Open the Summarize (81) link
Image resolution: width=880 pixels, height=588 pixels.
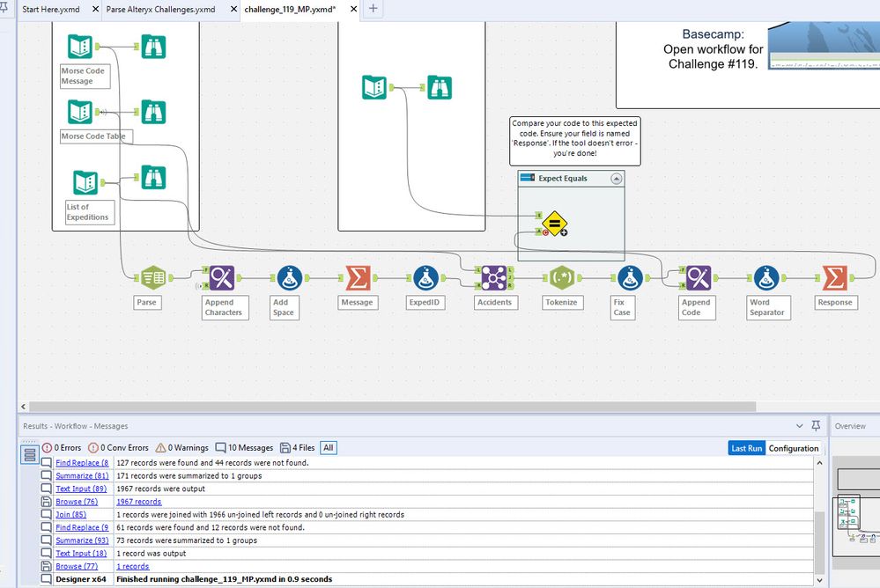coord(82,476)
